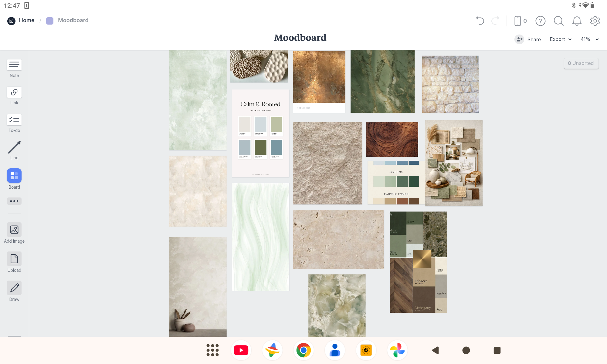Add a To-do list element
Viewport: 607px width, 364px height.
tap(14, 120)
